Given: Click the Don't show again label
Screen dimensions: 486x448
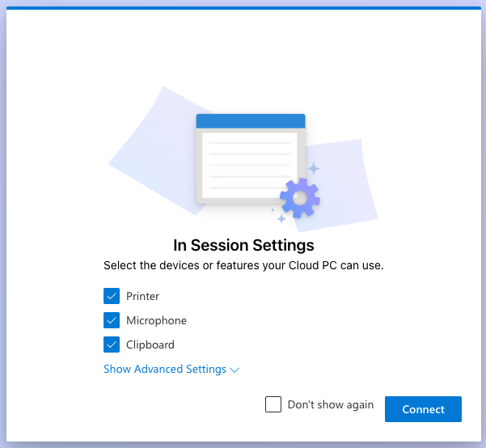Looking at the screenshot, I should click(x=331, y=404).
